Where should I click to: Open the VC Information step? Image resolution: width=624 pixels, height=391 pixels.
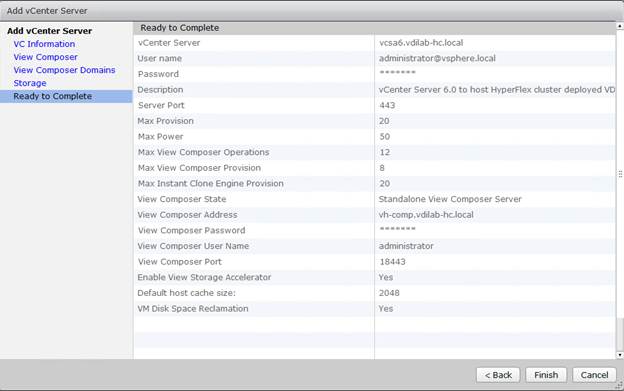tap(44, 44)
